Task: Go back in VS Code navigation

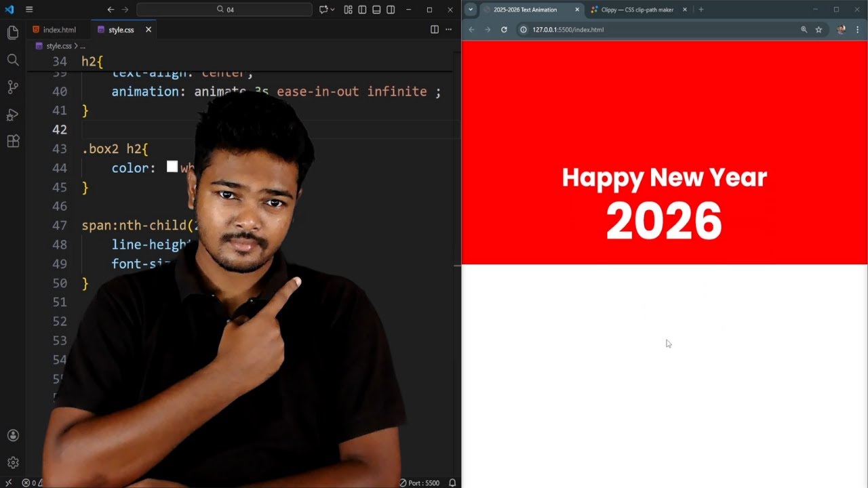Action: pyautogui.click(x=111, y=9)
